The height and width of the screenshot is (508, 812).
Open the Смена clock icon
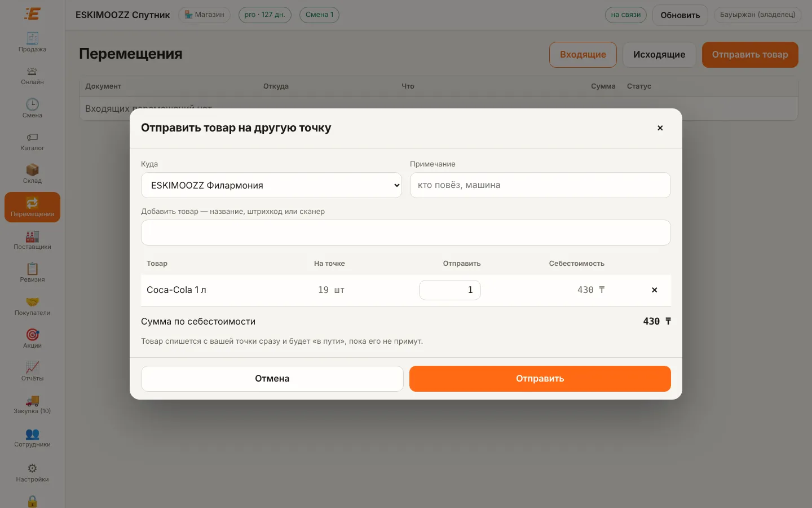(x=32, y=104)
